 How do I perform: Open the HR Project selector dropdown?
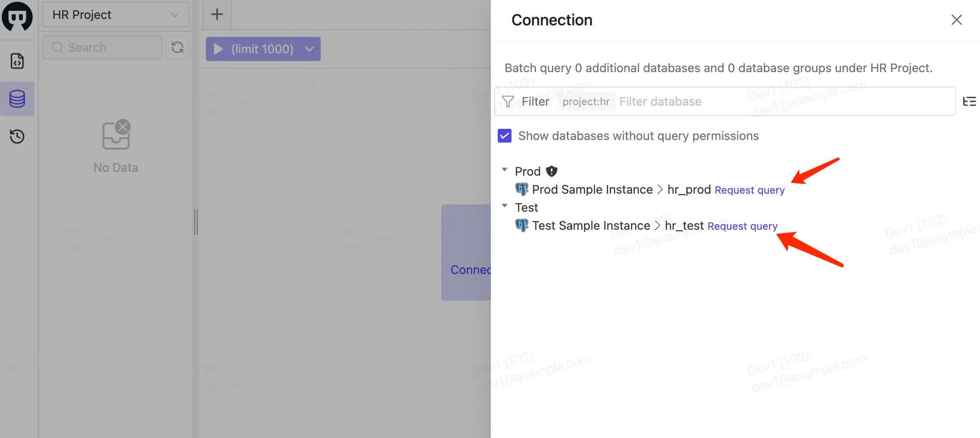click(115, 15)
